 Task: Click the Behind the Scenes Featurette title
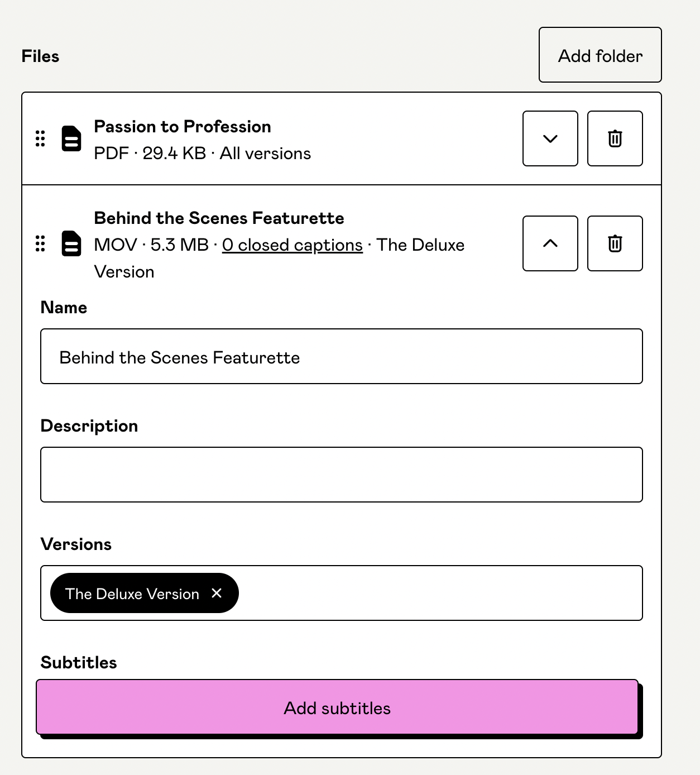tap(219, 218)
